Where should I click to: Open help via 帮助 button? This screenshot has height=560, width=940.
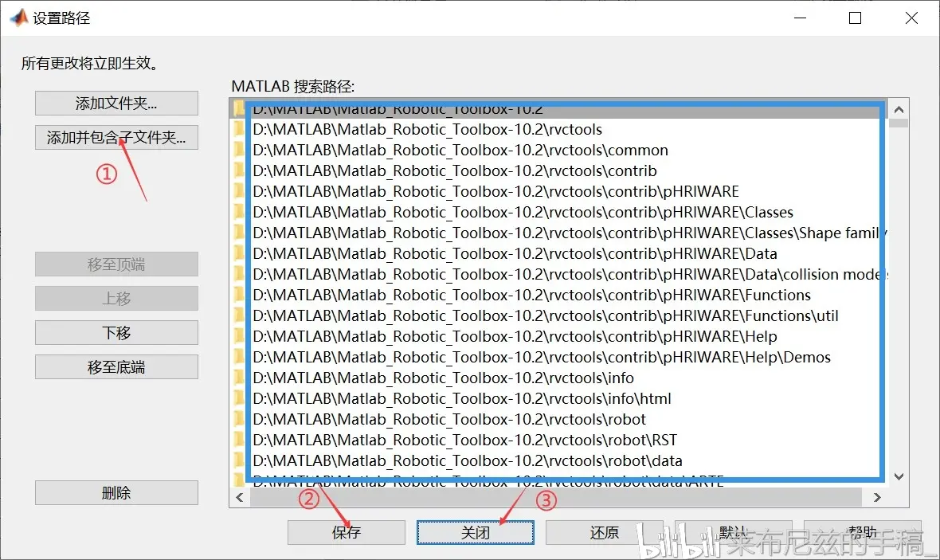(863, 532)
